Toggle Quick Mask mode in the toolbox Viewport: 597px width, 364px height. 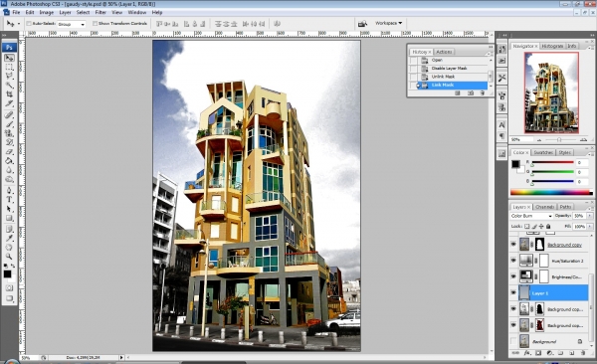10,288
